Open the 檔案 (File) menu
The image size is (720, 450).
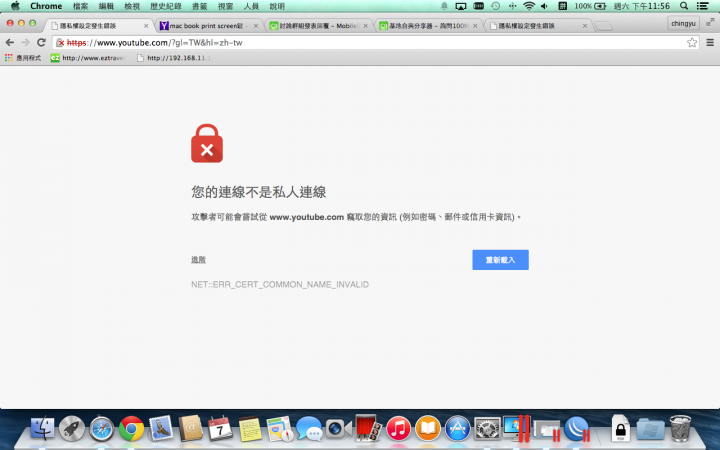(80, 6)
